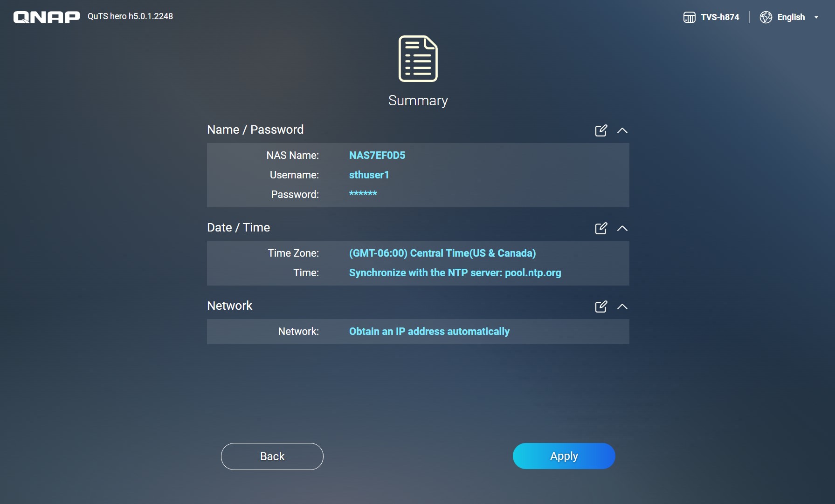Click the Central Time zone value
The width and height of the screenshot is (835, 504).
pyautogui.click(x=442, y=253)
